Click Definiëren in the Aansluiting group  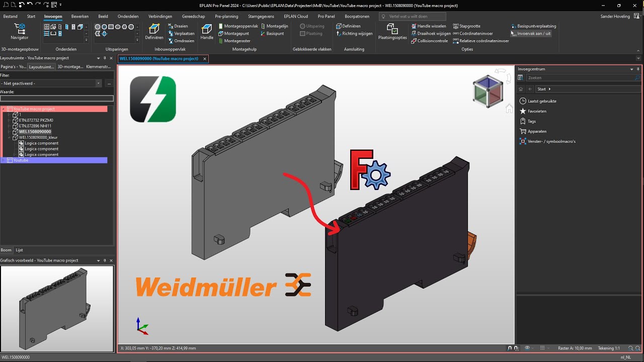coord(348,26)
